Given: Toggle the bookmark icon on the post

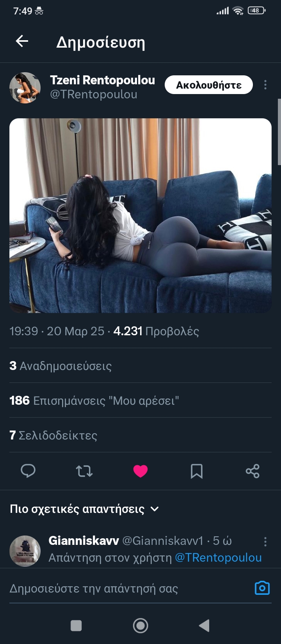Looking at the screenshot, I should (197, 471).
